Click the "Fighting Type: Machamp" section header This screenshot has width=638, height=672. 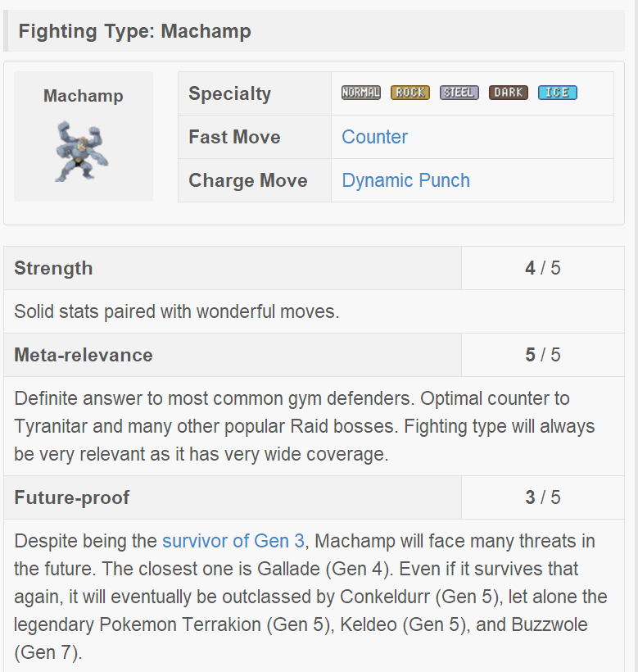click(135, 32)
